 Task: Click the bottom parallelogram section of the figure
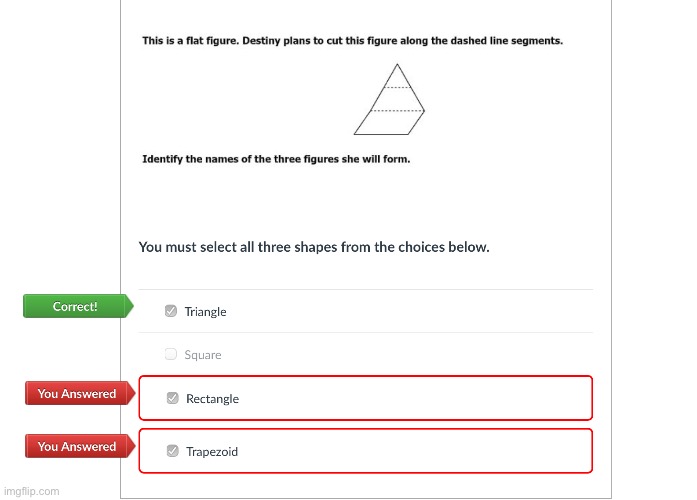coord(389,123)
